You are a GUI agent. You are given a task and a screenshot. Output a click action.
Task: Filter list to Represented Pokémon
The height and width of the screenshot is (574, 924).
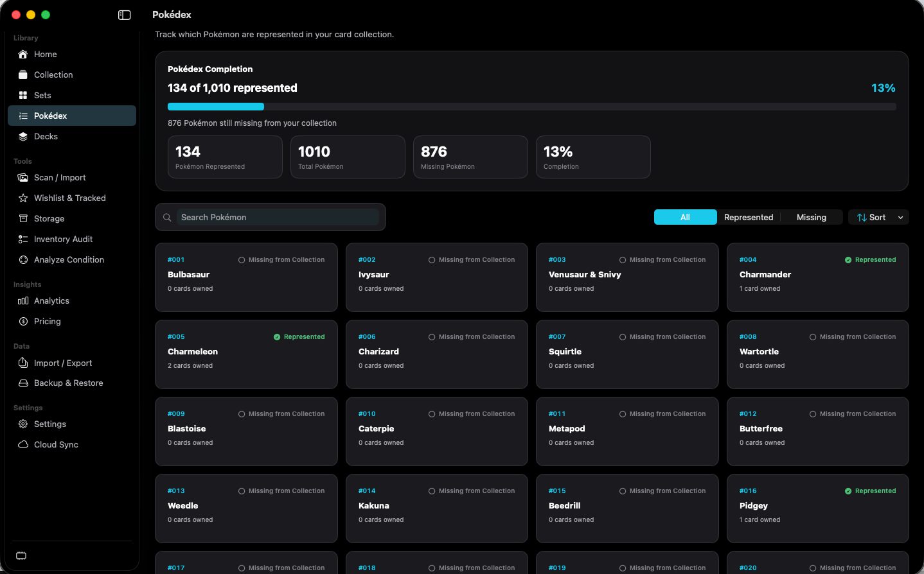click(749, 218)
